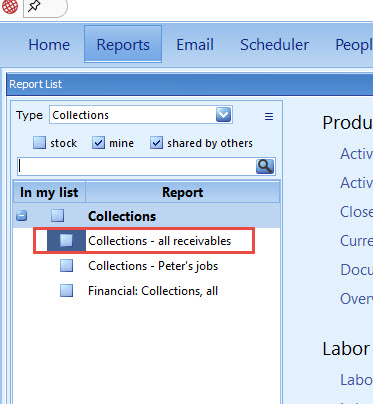Check box for Financial: Collections, all

pos(66,290)
